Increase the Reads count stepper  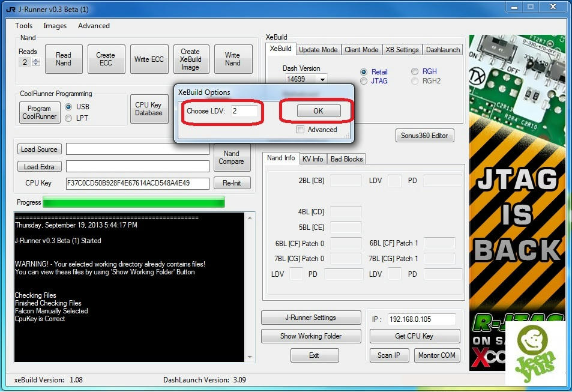click(x=36, y=59)
